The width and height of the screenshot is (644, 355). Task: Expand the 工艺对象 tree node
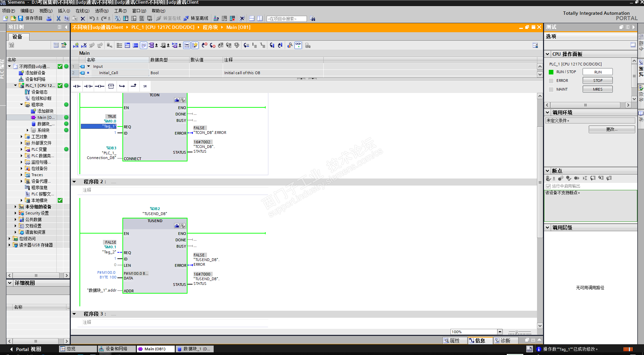pos(21,137)
